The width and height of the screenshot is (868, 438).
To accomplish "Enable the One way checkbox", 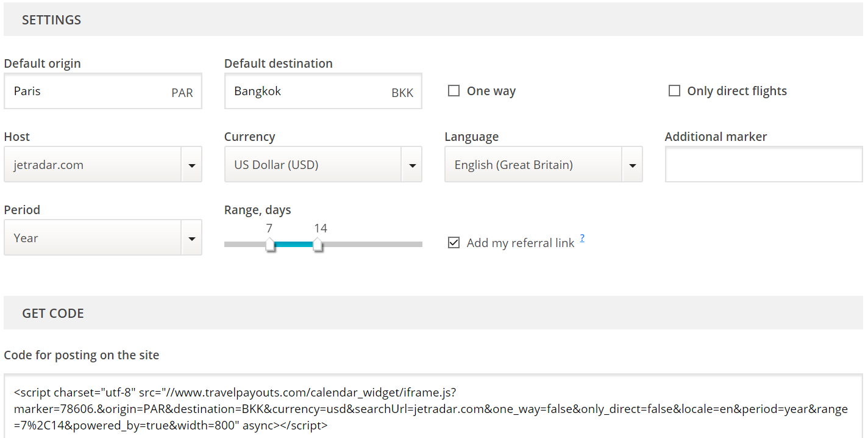I will pos(454,91).
